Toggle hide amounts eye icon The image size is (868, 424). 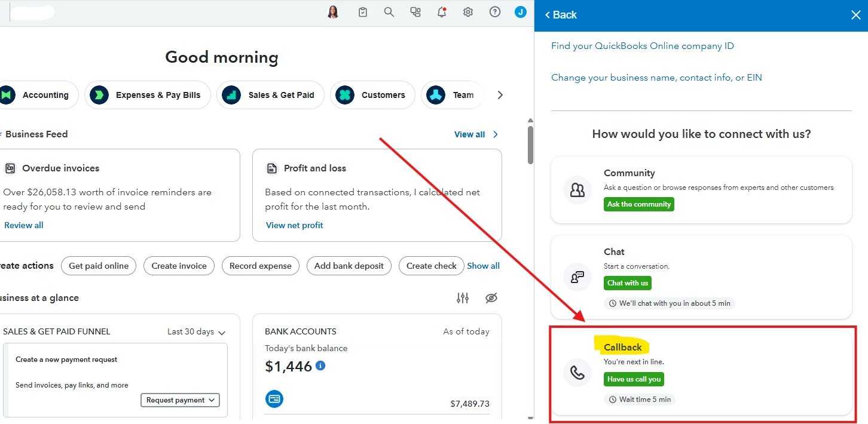click(x=491, y=298)
